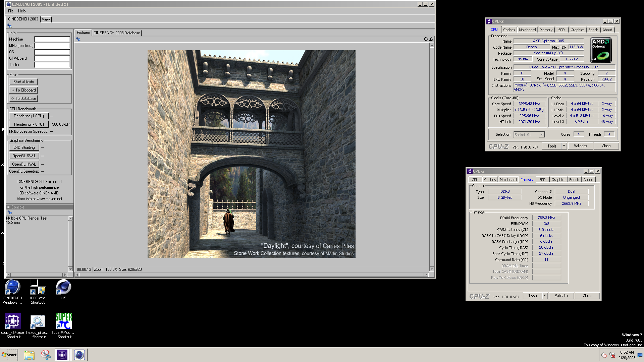Open the File menu
The width and height of the screenshot is (644, 362).
[x=11, y=11]
